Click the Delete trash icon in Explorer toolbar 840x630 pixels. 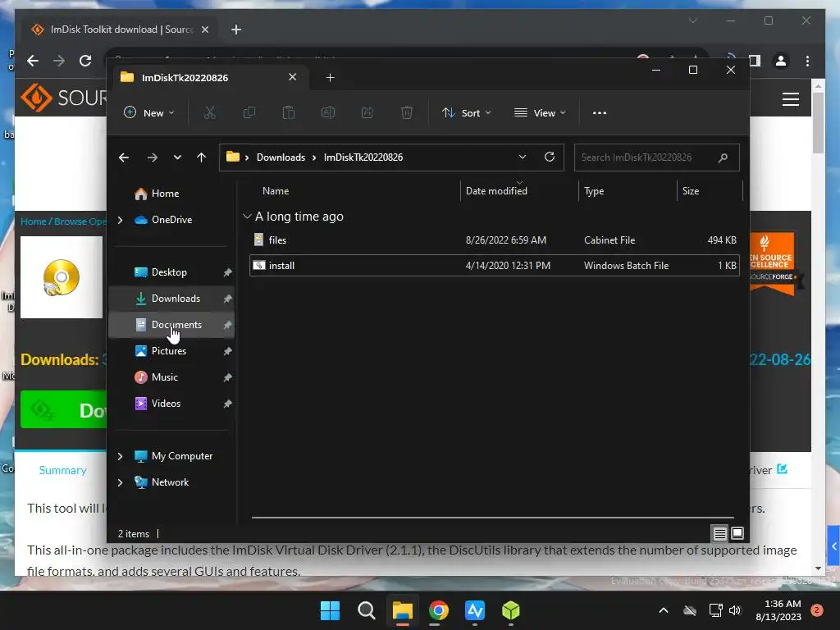(407, 112)
